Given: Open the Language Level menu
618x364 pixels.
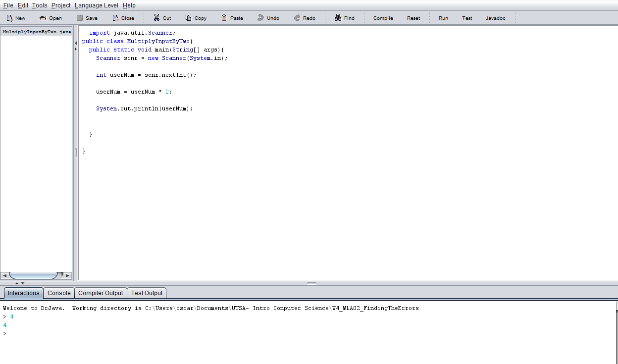Looking at the screenshot, I should [97, 5].
